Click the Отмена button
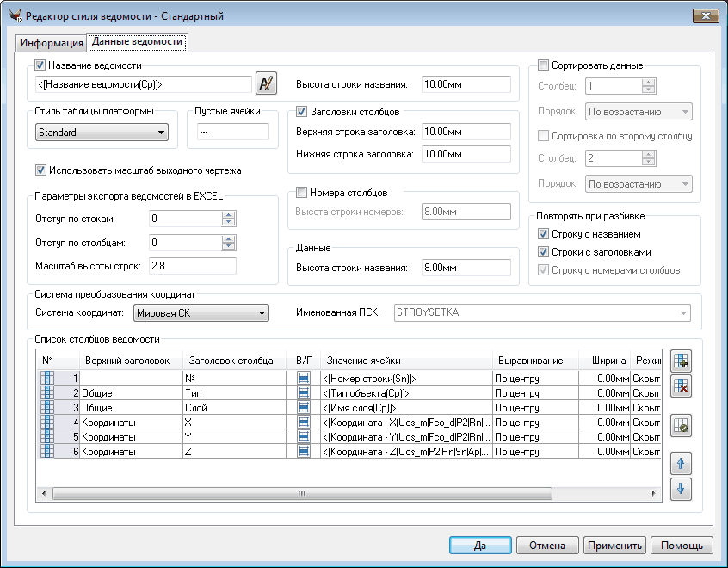The height and width of the screenshot is (568, 728). (547, 545)
